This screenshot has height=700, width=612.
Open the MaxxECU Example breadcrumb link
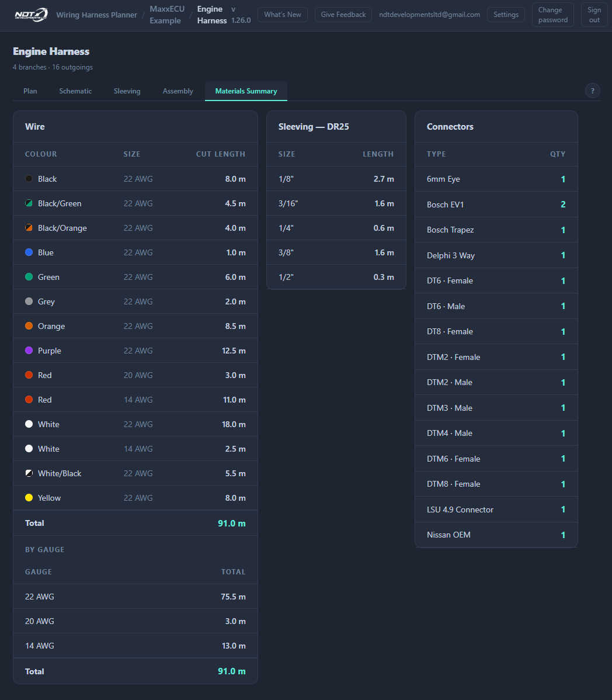(x=167, y=15)
